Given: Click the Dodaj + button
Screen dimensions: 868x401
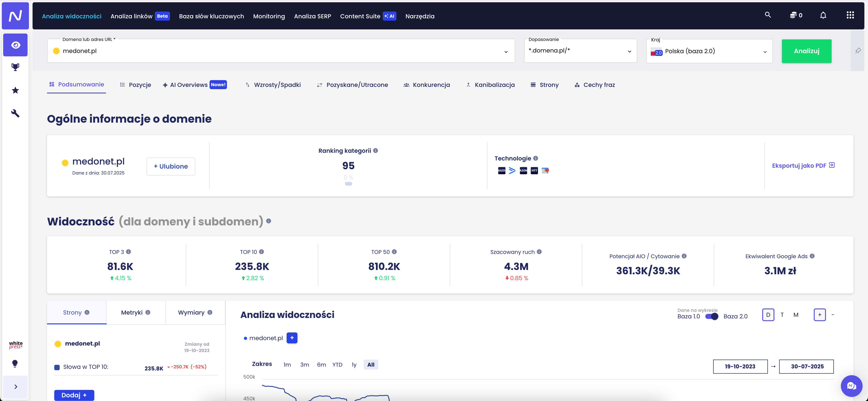Looking at the screenshot, I should click(74, 395).
